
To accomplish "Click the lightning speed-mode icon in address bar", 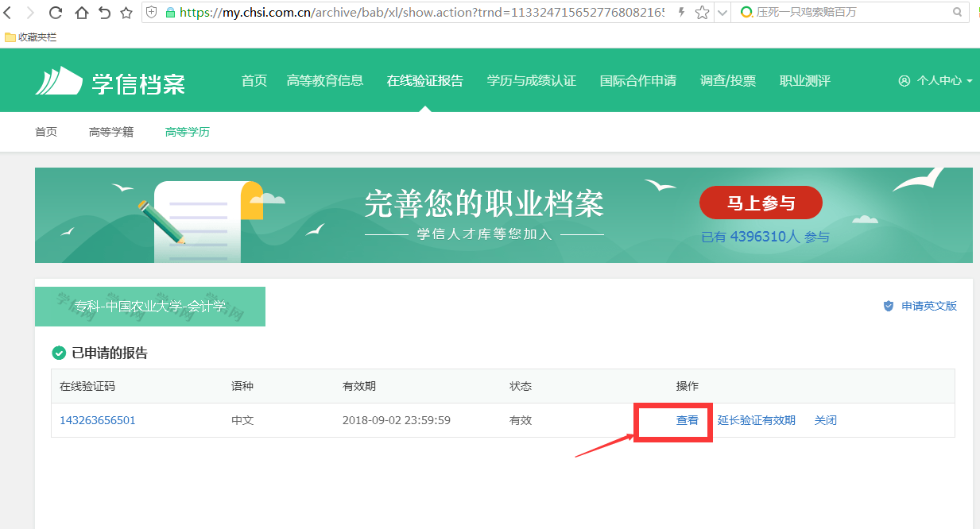I will [x=681, y=13].
